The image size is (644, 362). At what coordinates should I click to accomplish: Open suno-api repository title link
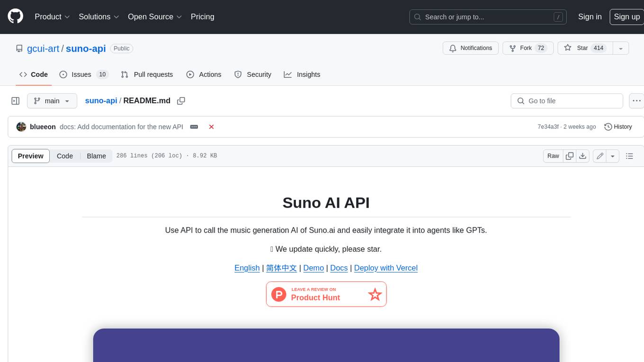[86, 48]
